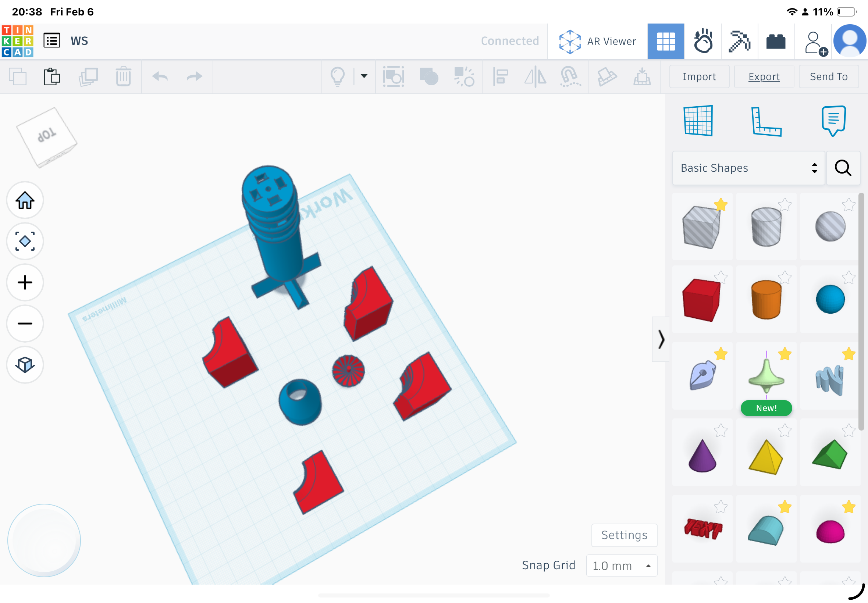Select the green Roof shape
Viewport: 868px width, 603px height.
tap(830, 453)
